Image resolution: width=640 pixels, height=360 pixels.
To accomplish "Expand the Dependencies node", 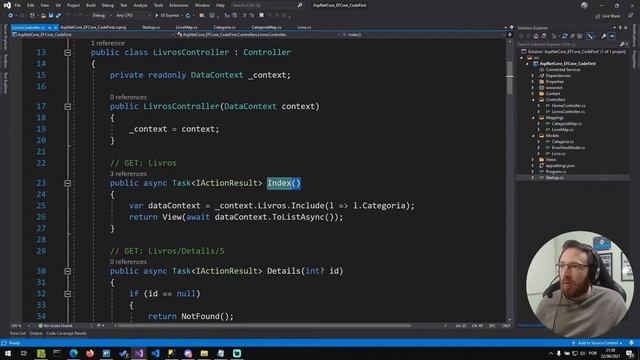I will [533, 76].
